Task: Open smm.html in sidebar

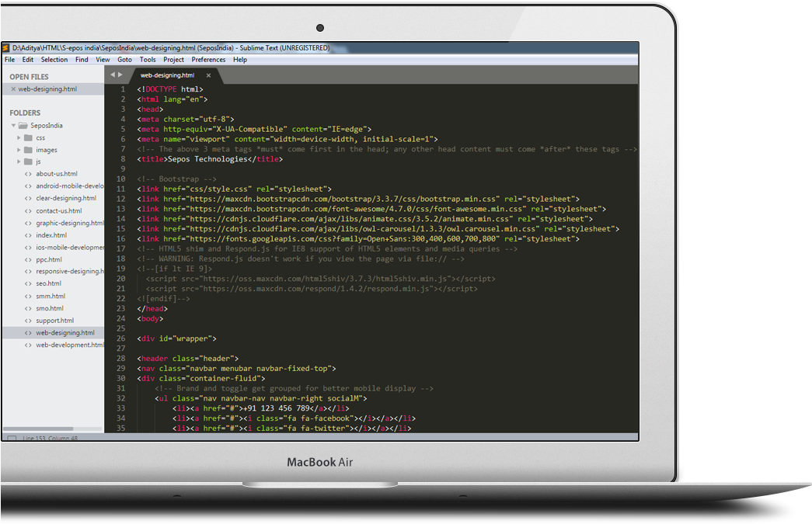Action: pos(51,297)
